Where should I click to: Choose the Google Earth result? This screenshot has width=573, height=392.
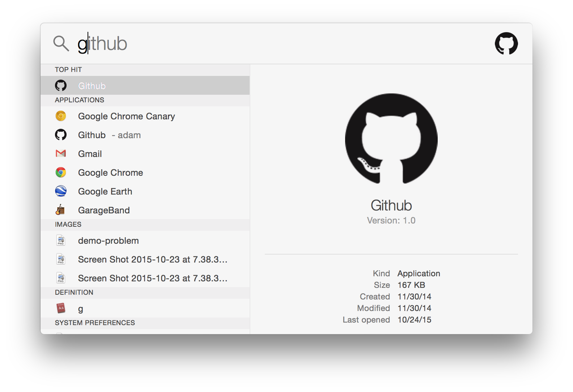[145, 191]
